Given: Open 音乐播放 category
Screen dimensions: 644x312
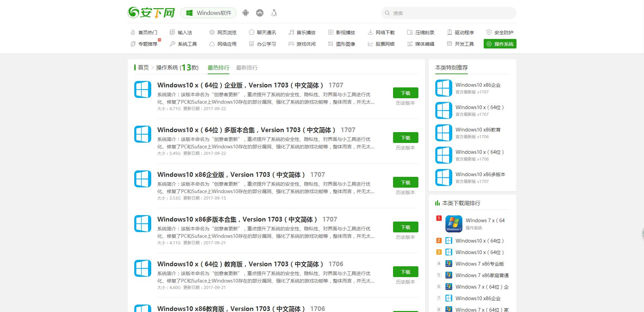Looking at the screenshot, I should coord(302,33).
